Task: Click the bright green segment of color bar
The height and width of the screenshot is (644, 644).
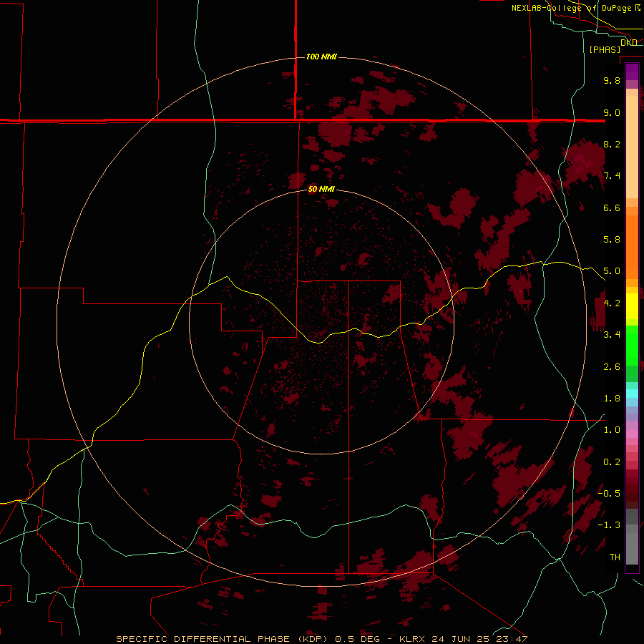Action: pos(632,344)
